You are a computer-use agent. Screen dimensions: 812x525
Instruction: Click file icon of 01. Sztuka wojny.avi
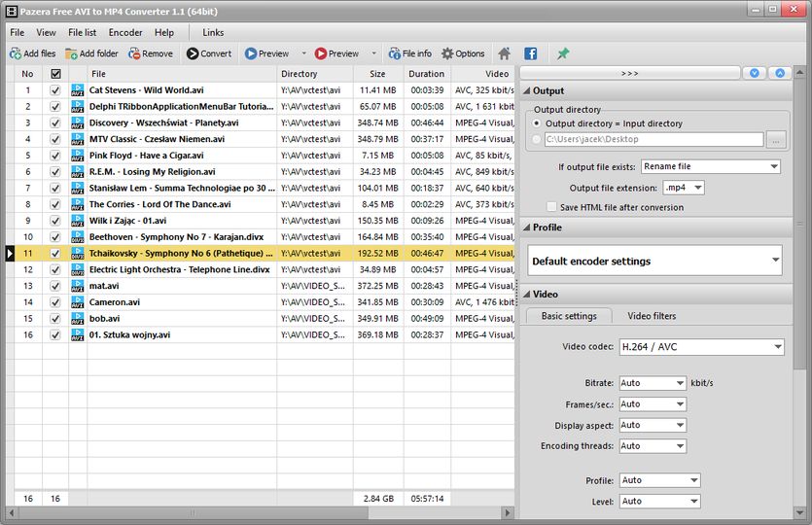coord(77,335)
